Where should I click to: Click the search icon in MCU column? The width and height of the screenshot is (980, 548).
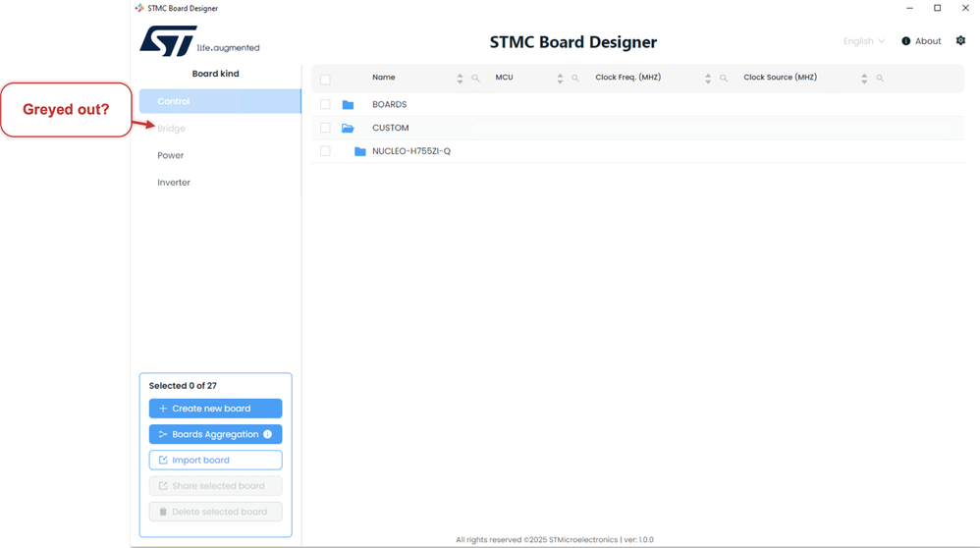[575, 79]
